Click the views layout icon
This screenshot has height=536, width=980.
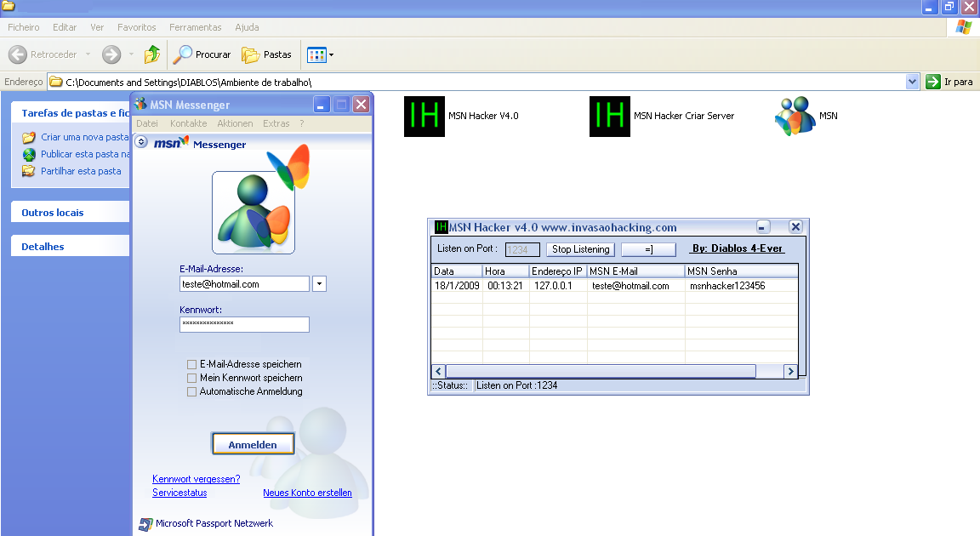[x=316, y=55]
